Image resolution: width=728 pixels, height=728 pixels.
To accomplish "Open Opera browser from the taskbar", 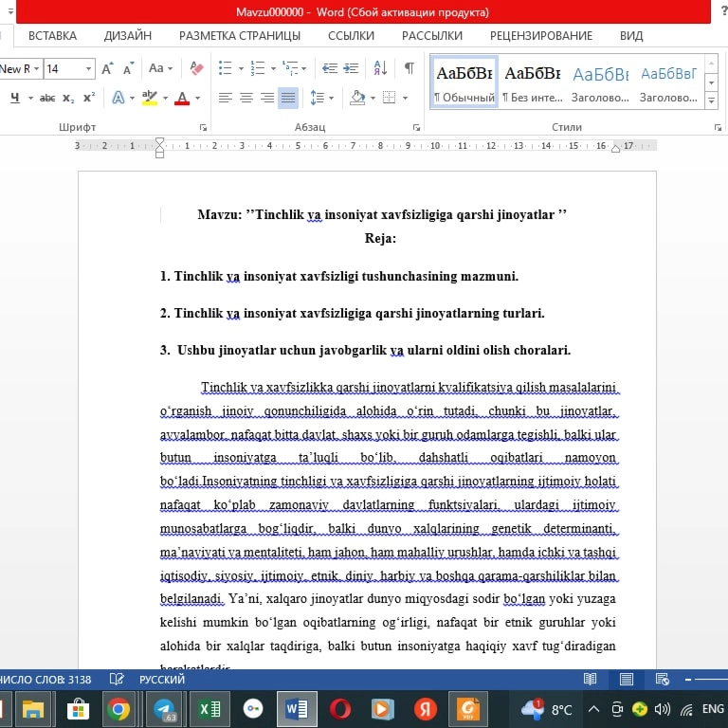I will click(340, 709).
